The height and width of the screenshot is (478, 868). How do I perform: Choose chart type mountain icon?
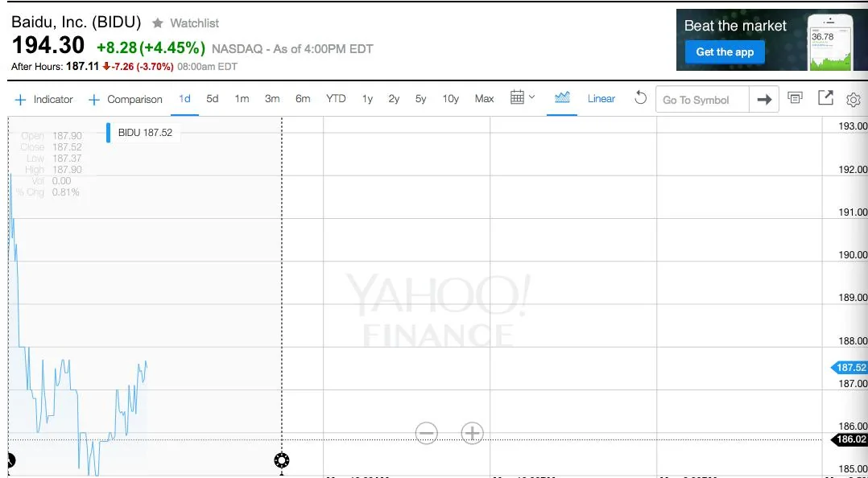click(x=562, y=98)
